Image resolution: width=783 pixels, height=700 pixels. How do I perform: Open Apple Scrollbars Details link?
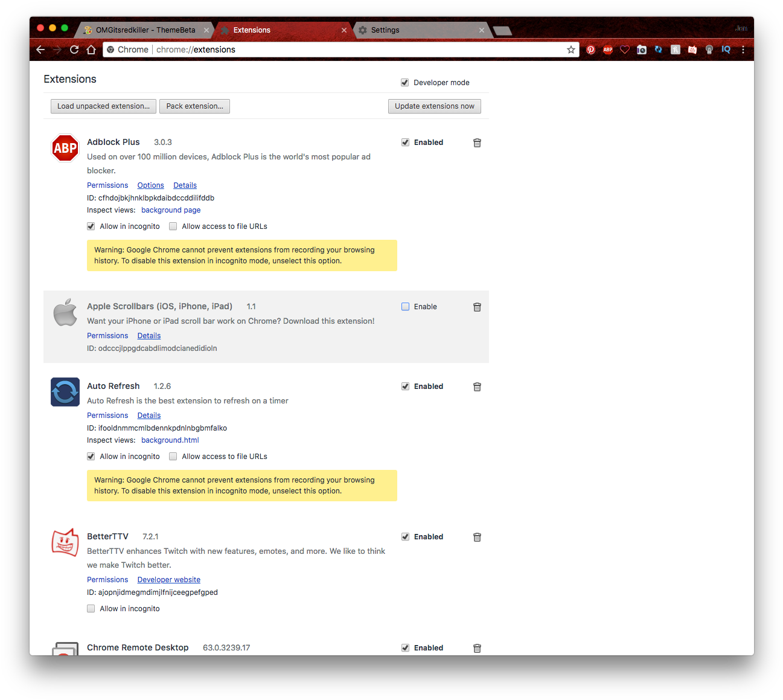click(x=149, y=336)
